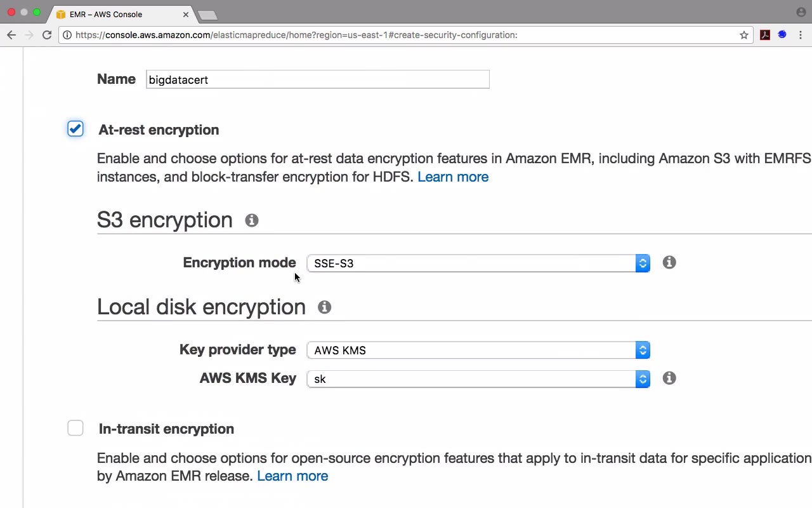The height and width of the screenshot is (508, 812).
Task: Click the S3 encryption info icon
Action: point(252,220)
